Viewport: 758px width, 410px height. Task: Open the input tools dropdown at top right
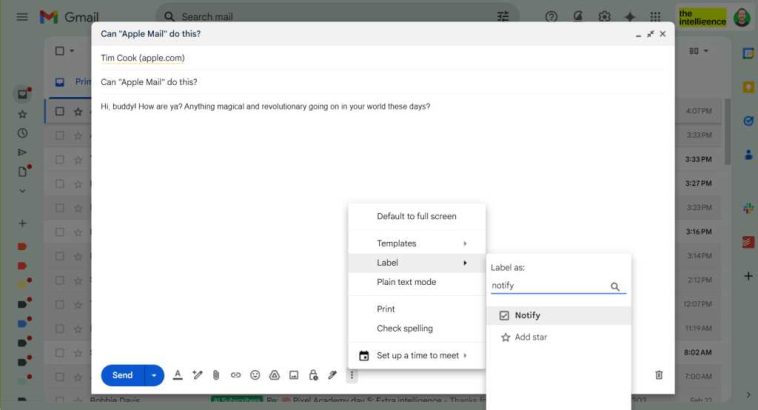pos(698,51)
